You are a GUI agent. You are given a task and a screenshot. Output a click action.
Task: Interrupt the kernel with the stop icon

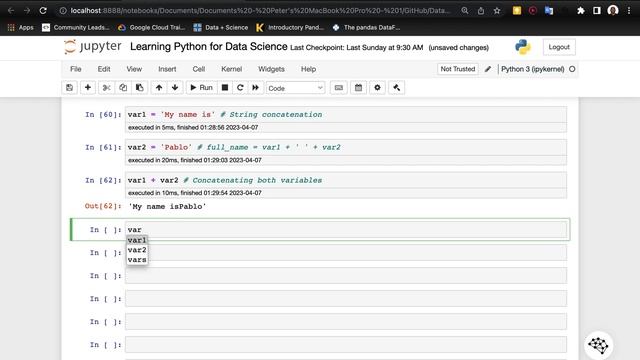pyautogui.click(x=225, y=88)
